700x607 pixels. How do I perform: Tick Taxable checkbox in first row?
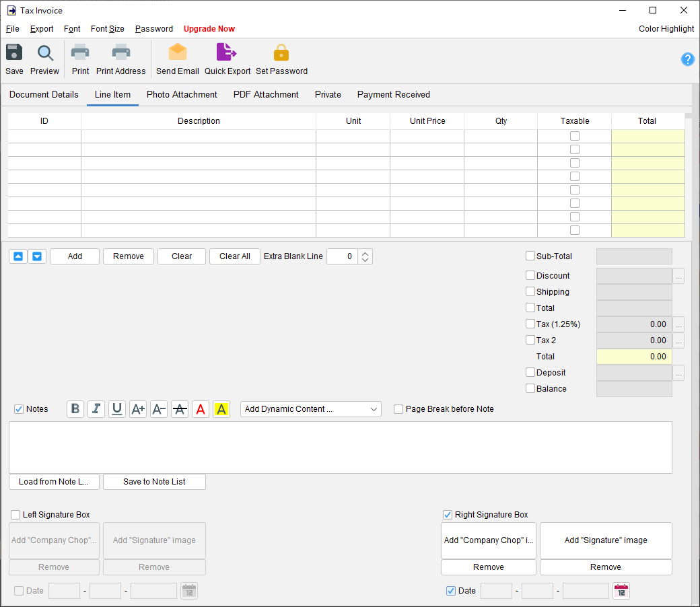575,136
